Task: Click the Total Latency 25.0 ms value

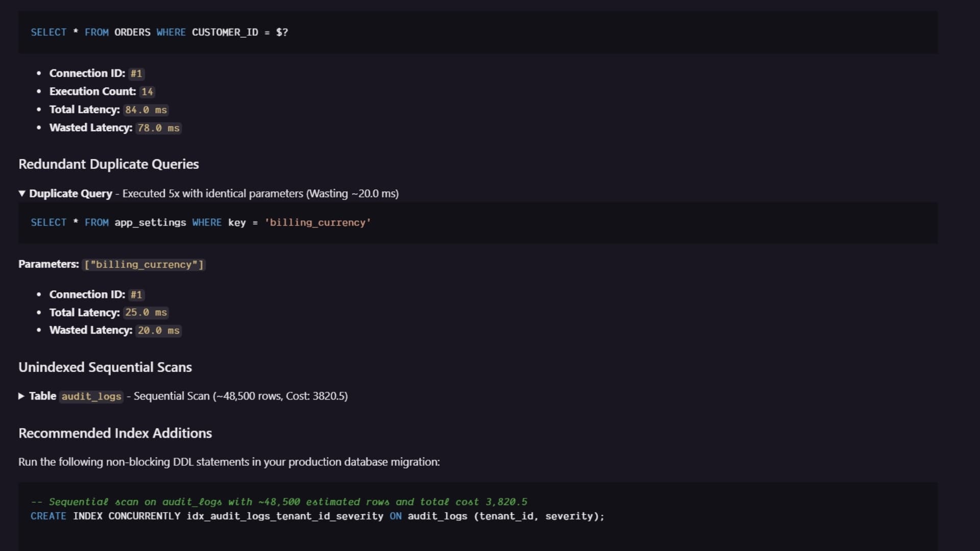Action: click(x=146, y=313)
